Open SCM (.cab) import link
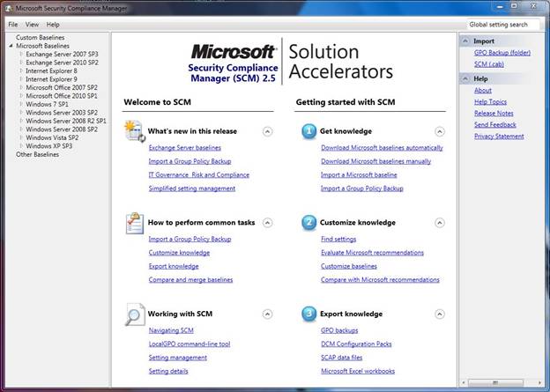This screenshot has height=392, width=550. pos(489,64)
